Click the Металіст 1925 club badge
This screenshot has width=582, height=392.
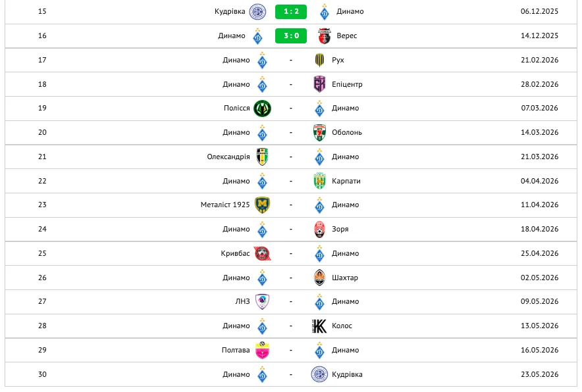click(262, 205)
